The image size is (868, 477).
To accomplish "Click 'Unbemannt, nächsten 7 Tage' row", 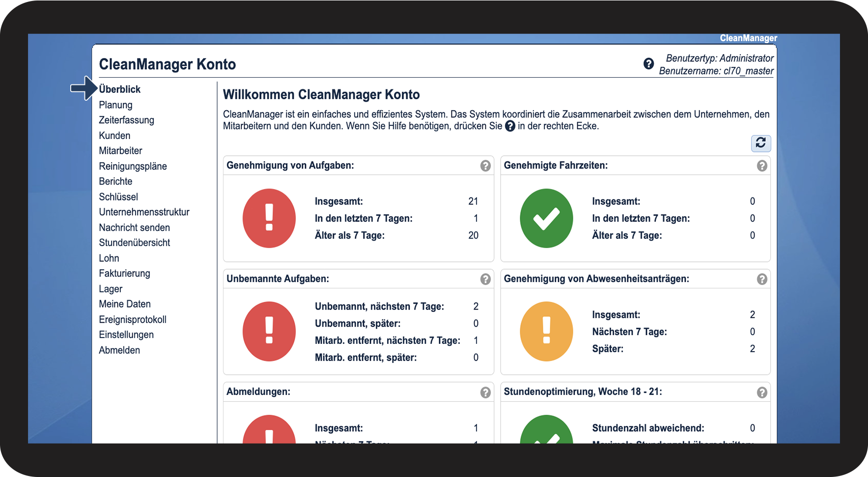I will (x=396, y=307).
